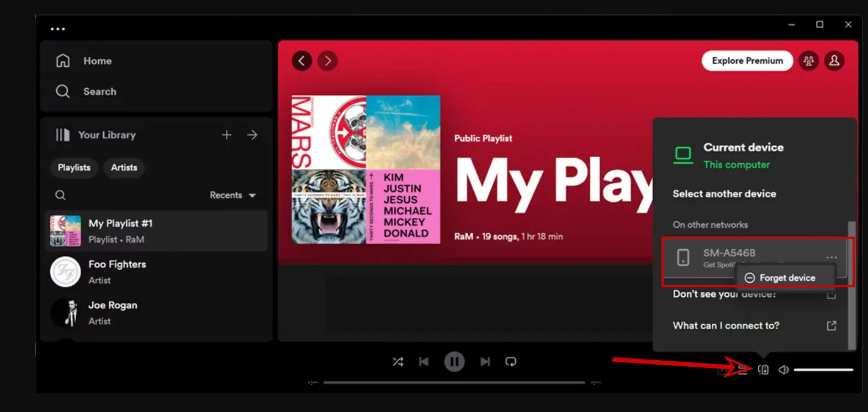Click the volume slider bar
The image size is (868, 412).
click(x=823, y=370)
